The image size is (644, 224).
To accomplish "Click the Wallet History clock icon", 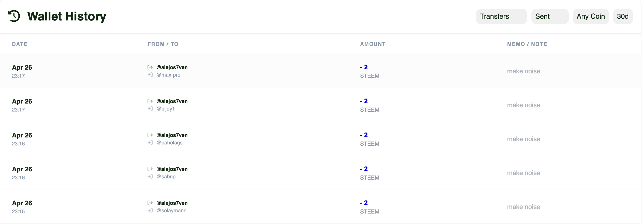I will pos(14,16).
